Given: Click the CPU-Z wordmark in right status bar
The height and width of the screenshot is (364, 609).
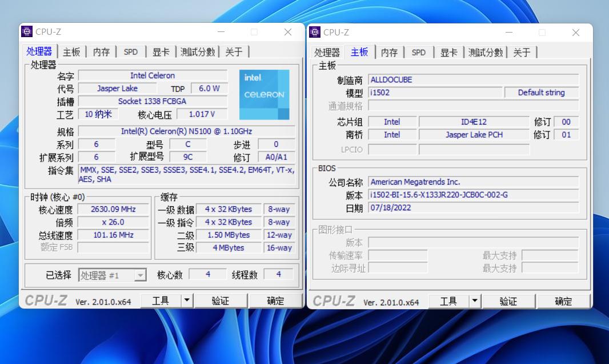Looking at the screenshot, I should click(334, 301).
